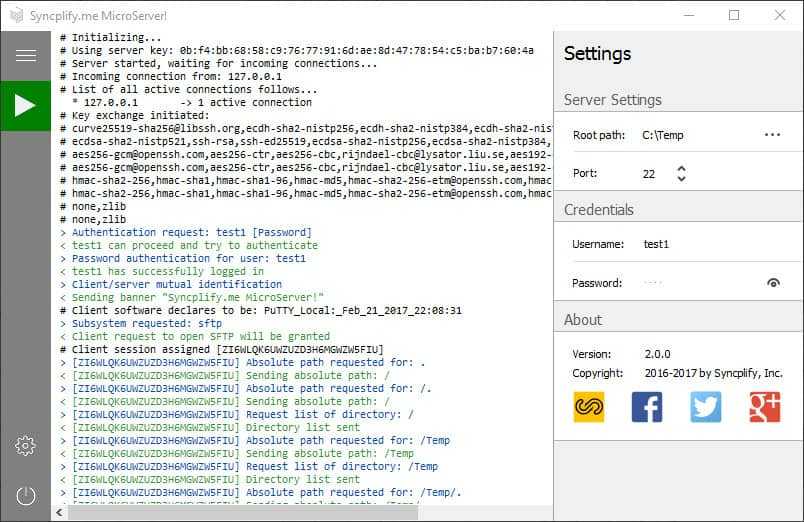Click the power icon in the sidebar
Screen dimensions: 804x522
(25, 496)
